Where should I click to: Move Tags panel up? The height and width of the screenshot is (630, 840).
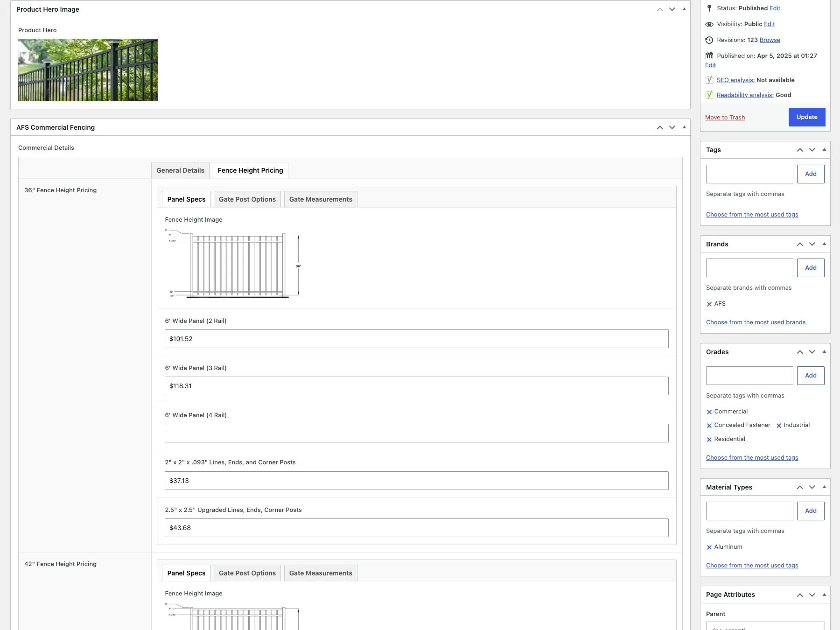tap(800, 150)
